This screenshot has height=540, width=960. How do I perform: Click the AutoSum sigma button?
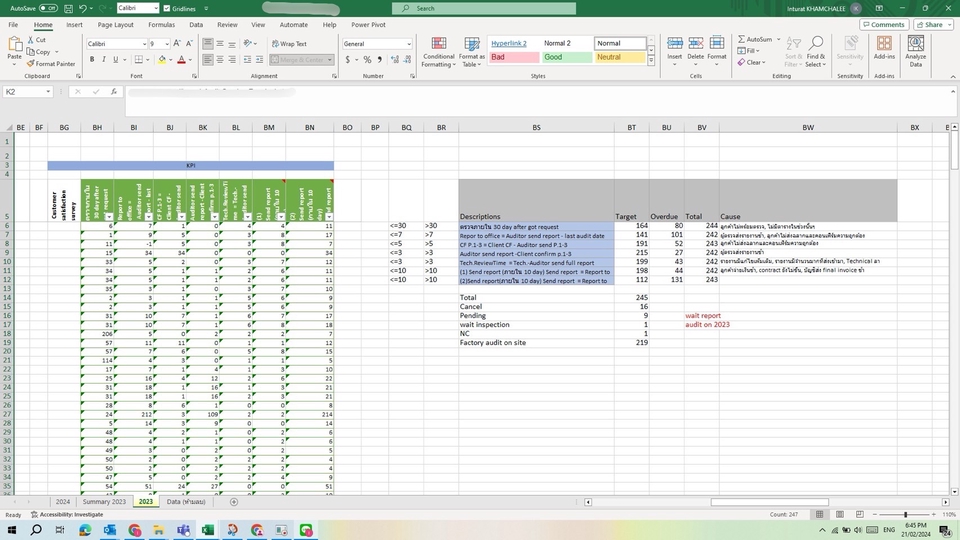tap(754, 39)
